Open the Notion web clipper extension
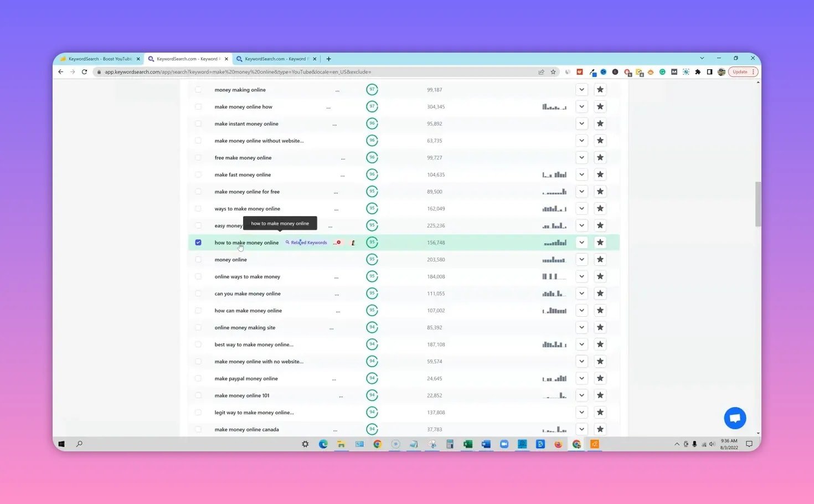 (x=686, y=72)
